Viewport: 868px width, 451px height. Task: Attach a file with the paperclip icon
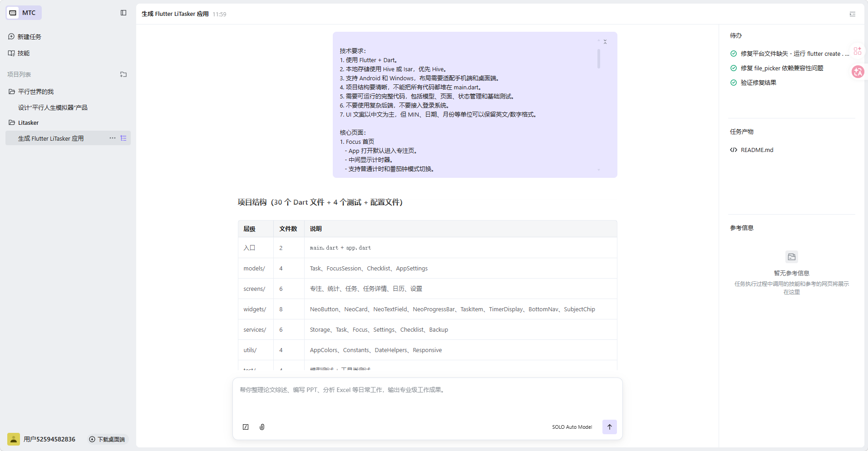tap(262, 427)
